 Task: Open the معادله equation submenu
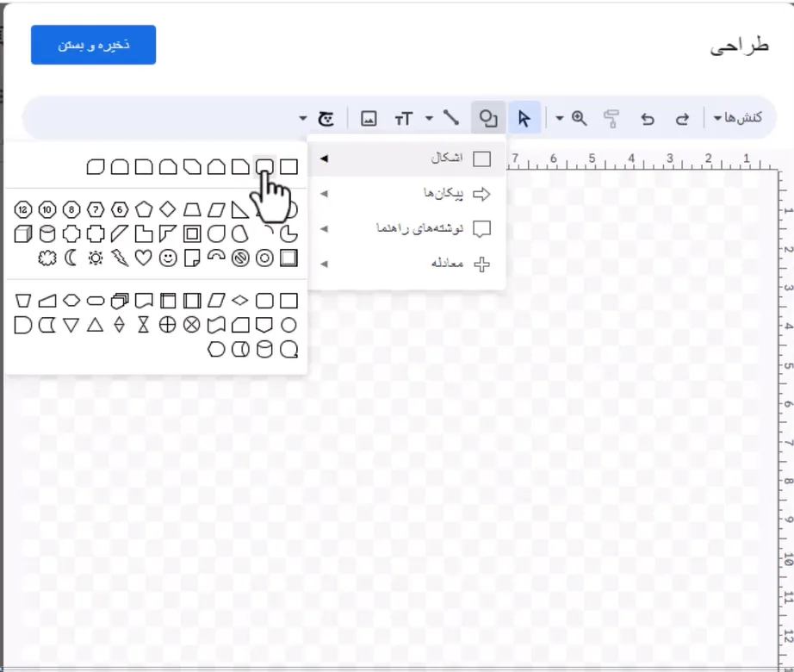point(406,264)
